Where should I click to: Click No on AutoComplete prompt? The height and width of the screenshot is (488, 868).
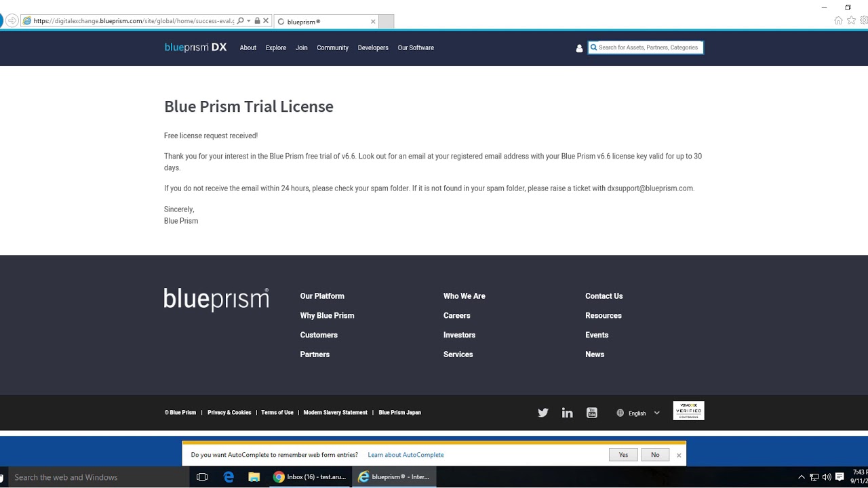pyautogui.click(x=655, y=455)
